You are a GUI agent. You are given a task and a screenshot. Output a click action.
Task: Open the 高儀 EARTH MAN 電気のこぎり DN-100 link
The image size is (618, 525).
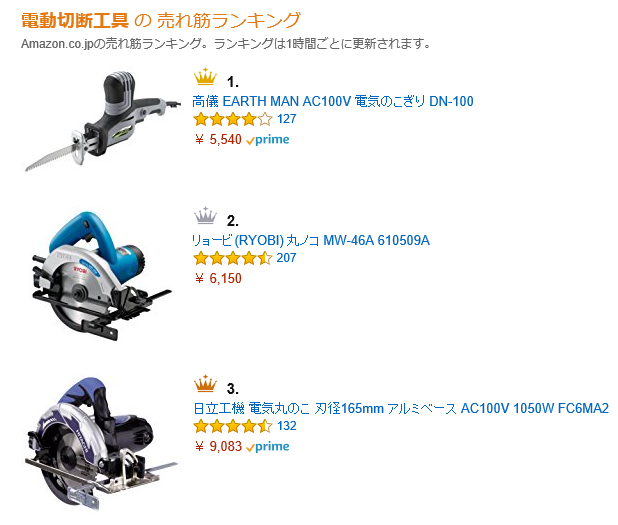click(x=333, y=101)
